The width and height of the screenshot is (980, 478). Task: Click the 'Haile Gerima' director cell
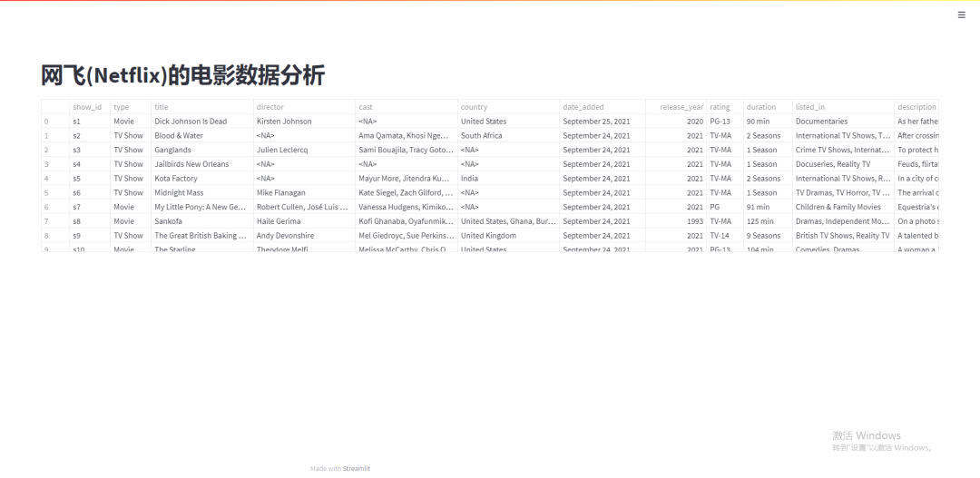tap(304, 221)
